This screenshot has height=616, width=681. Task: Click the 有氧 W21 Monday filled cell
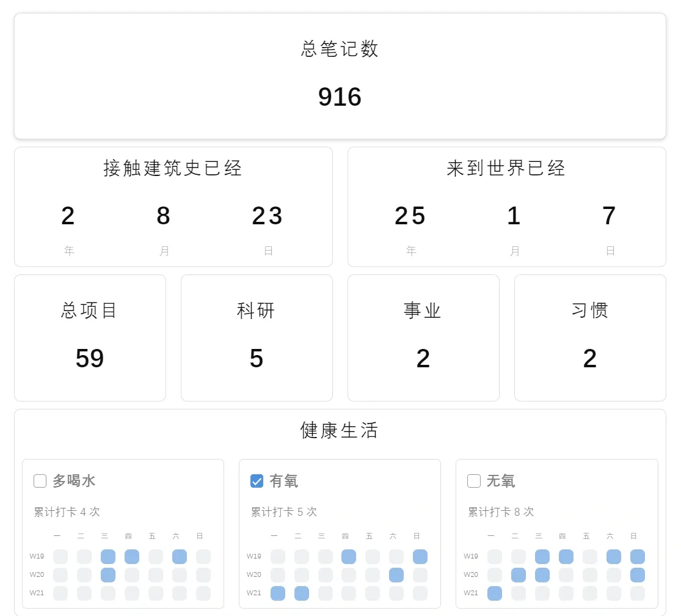278,593
